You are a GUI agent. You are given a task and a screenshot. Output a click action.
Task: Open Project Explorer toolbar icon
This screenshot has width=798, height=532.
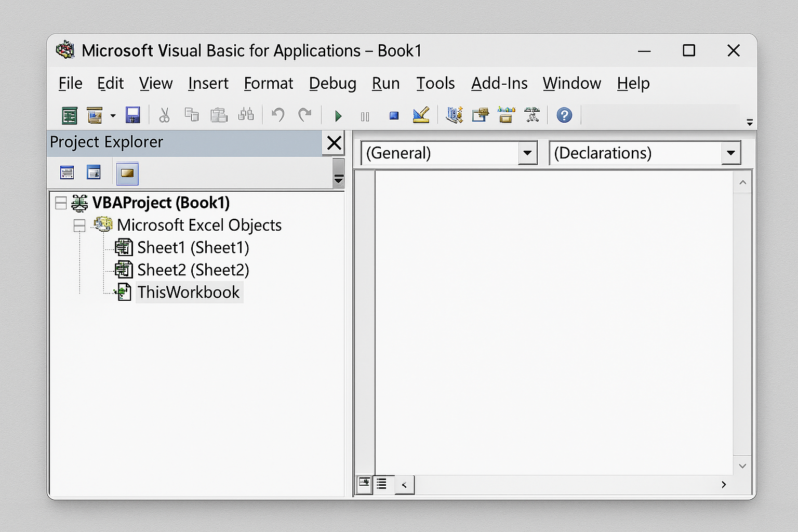pos(455,115)
